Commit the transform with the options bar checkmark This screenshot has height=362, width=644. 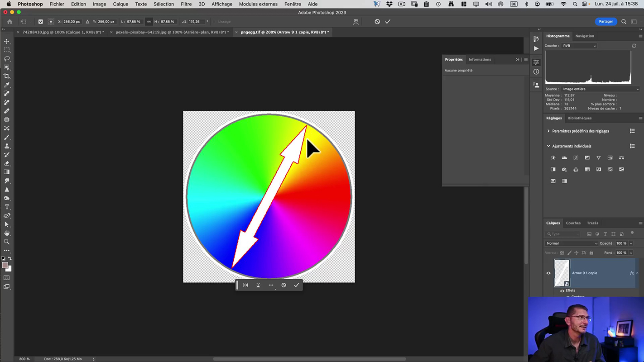click(388, 22)
